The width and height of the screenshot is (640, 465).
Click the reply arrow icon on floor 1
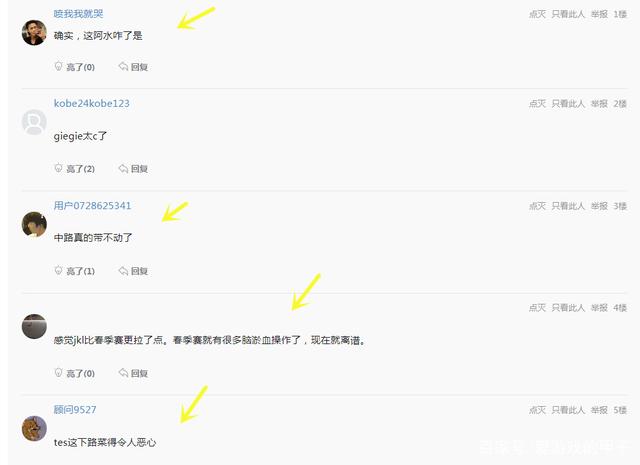[x=123, y=66]
